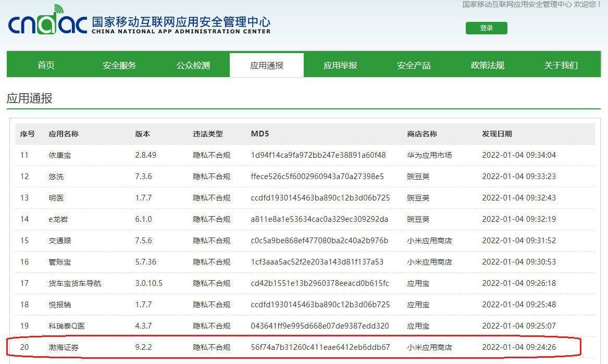Navigate to the 政策法规 tab
The image size is (608, 364).
coord(487,65)
